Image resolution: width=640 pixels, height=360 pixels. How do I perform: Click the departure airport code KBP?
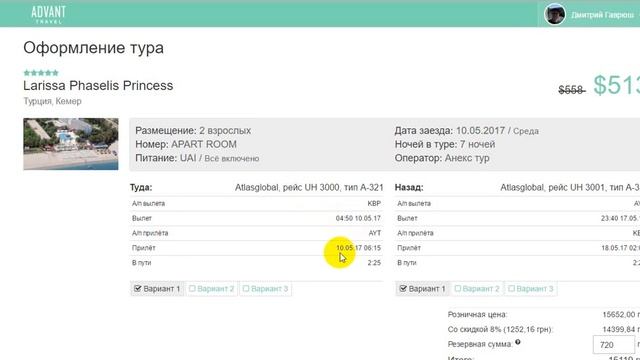click(x=374, y=203)
